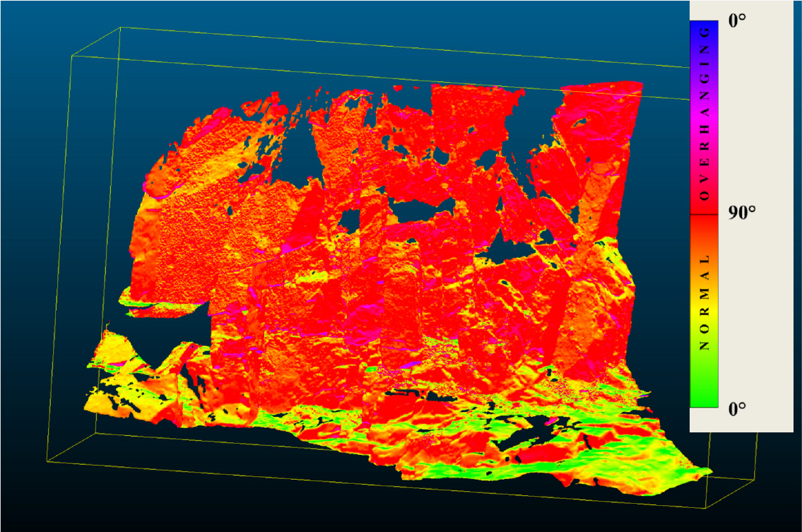Click the blue top of the color bar
Image resolution: width=802 pixels, height=532 pixels.
[704, 30]
